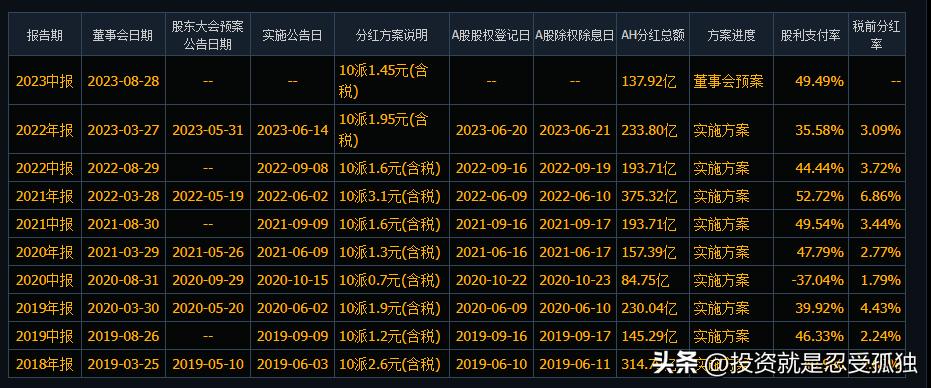Select the 2020中报 report period cell
Viewport: 931px width, 388px height.
(x=45, y=280)
